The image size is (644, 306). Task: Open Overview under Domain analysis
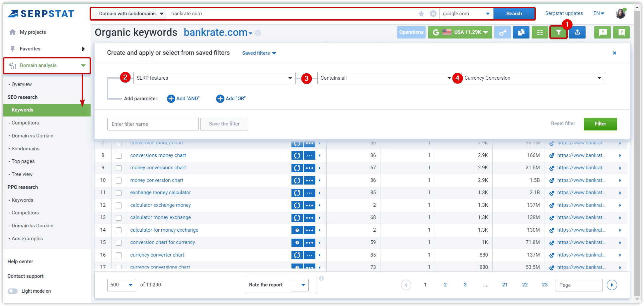pos(22,84)
